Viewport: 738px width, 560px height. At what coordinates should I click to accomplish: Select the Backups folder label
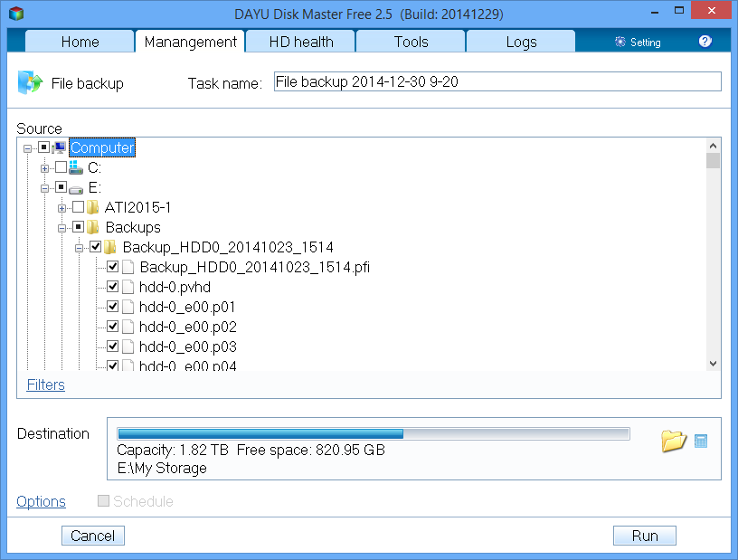[x=133, y=227]
